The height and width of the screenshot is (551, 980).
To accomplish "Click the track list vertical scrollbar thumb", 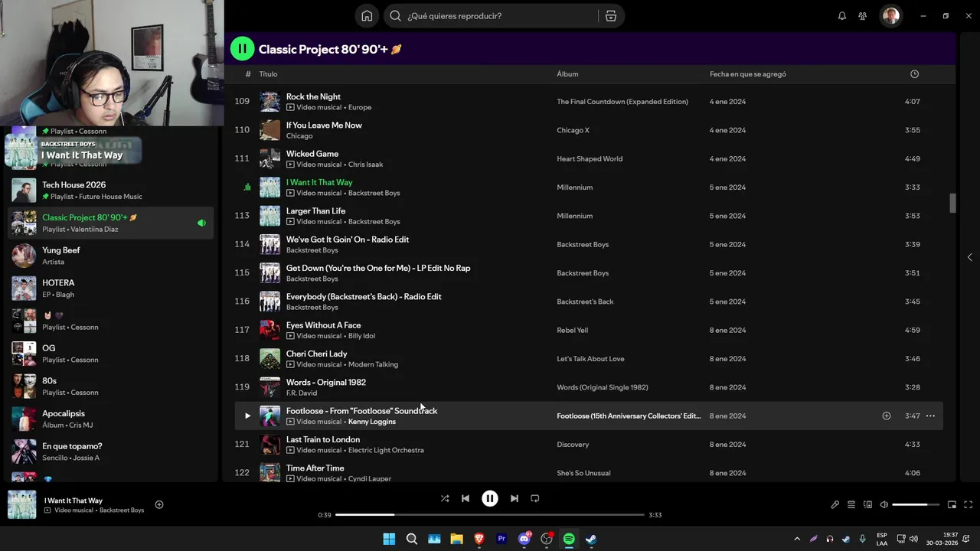I will click(x=953, y=203).
